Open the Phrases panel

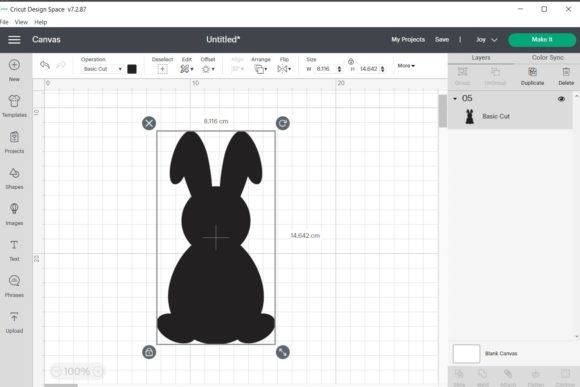pos(14,286)
